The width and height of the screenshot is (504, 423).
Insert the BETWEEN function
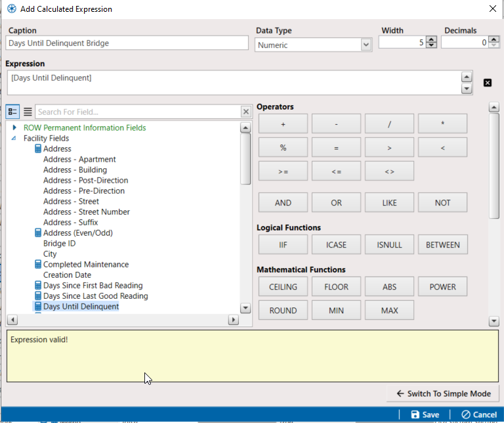[442, 244]
